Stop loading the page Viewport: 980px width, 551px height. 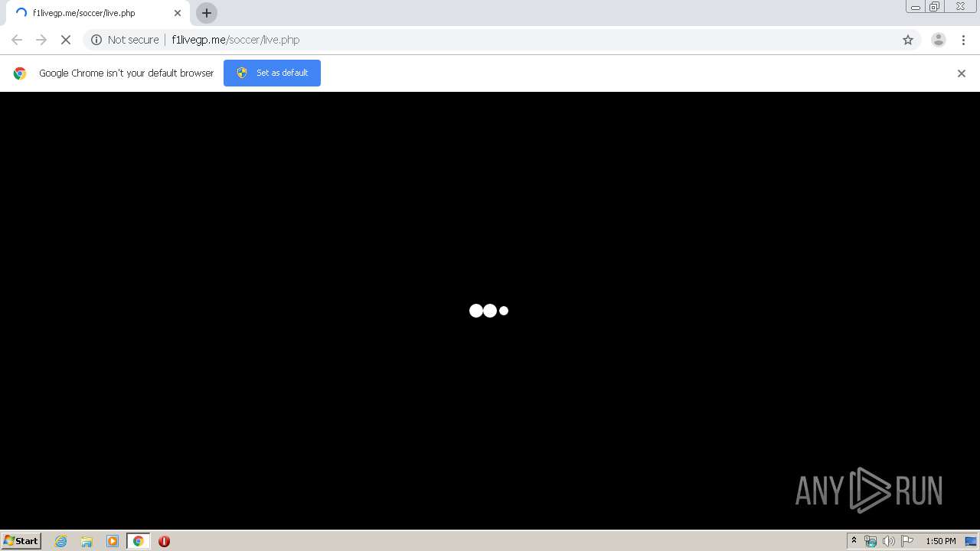[66, 40]
